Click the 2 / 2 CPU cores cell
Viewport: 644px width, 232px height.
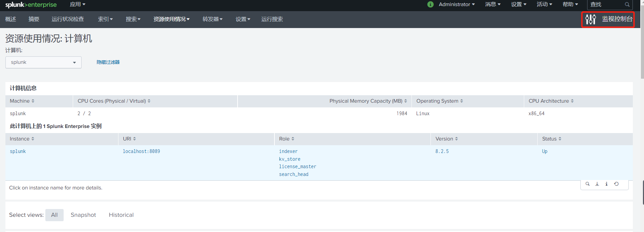(84, 113)
